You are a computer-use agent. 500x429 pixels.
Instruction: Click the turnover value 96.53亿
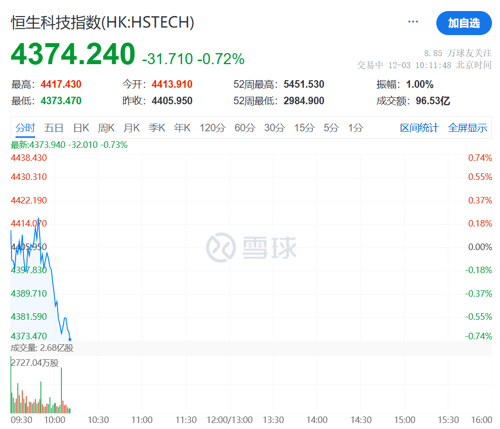point(433,101)
